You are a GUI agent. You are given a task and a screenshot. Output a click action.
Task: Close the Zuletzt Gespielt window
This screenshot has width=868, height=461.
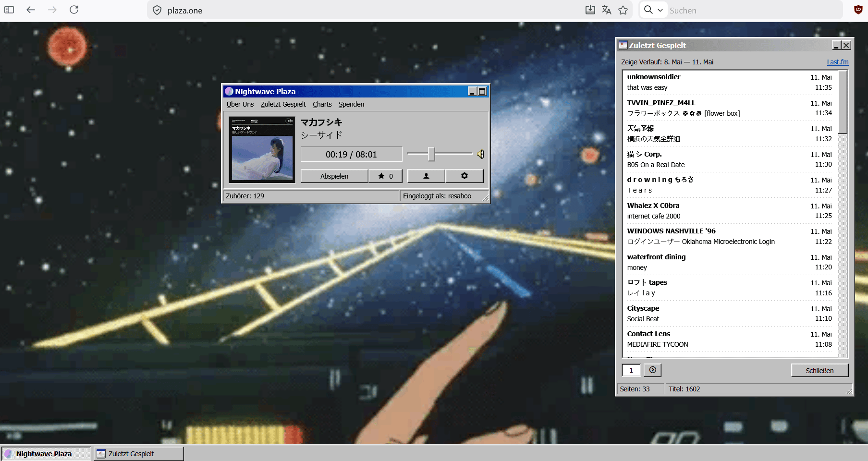pyautogui.click(x=846, y=45)
